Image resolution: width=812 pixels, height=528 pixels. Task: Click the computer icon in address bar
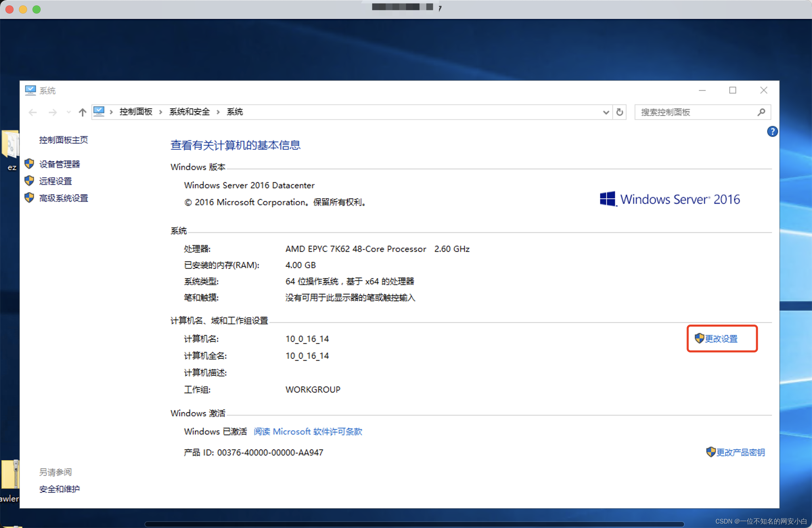tap(99, 112)
